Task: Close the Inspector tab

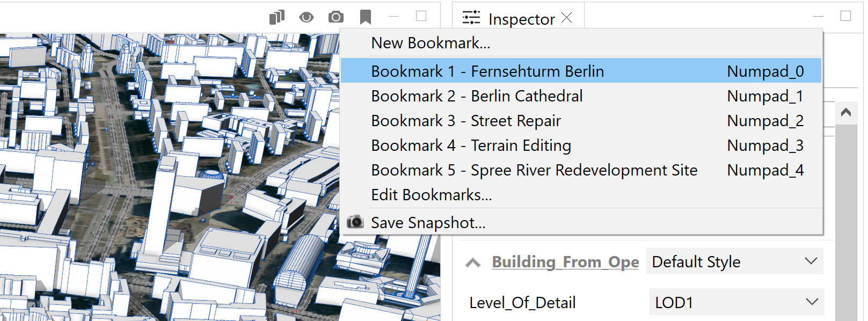Action: point(567,18)
